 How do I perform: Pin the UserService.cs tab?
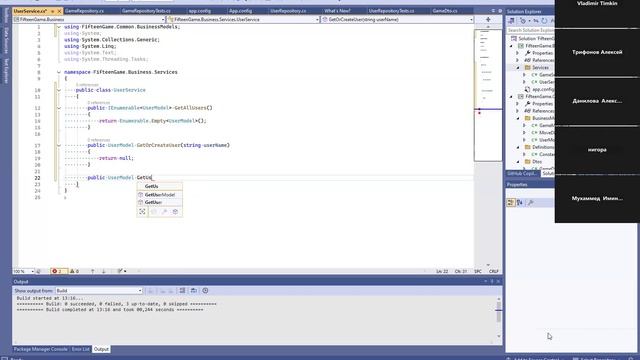(53, 11)
